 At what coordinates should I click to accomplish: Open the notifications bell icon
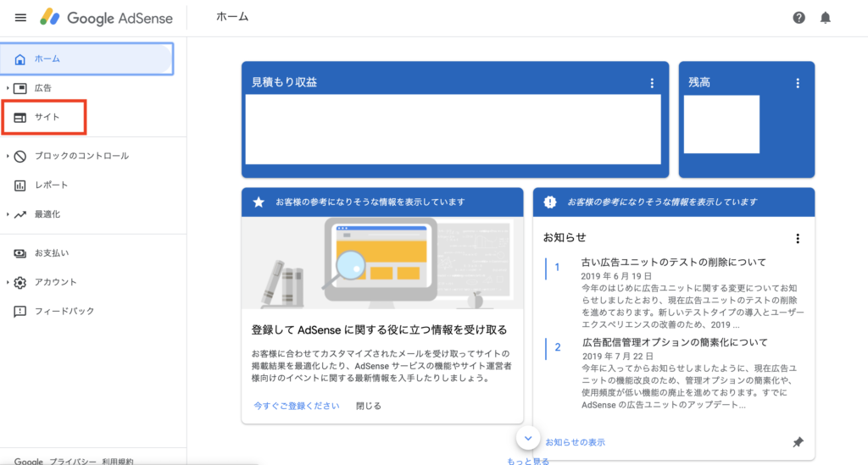pyautogui.click(x=826, y=18)
